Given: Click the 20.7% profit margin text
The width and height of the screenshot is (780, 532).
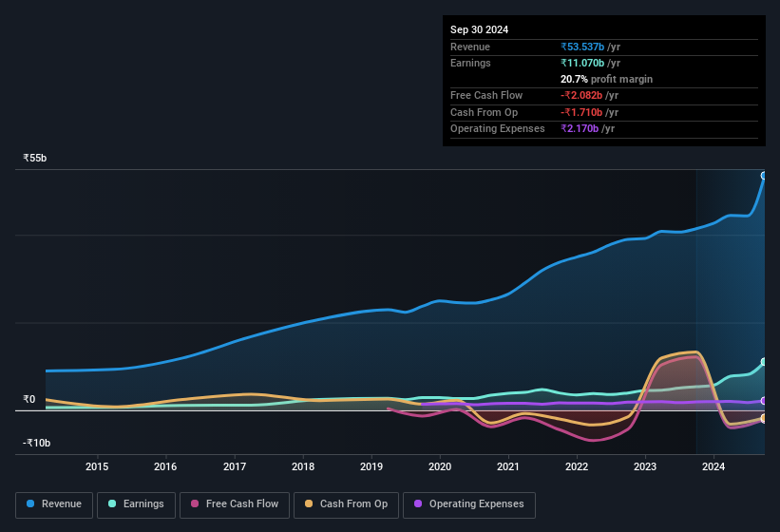Looking at the screenshot, I should pos(606,79).
